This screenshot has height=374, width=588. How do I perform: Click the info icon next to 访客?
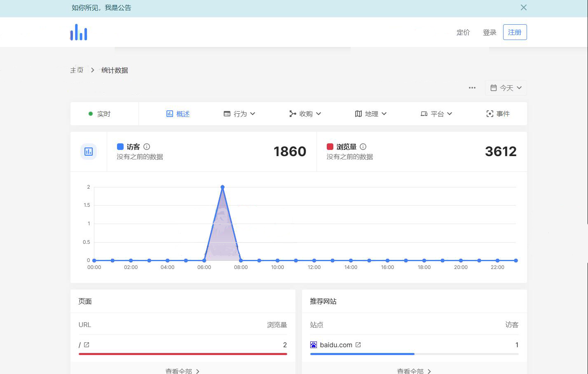point(147,147)
